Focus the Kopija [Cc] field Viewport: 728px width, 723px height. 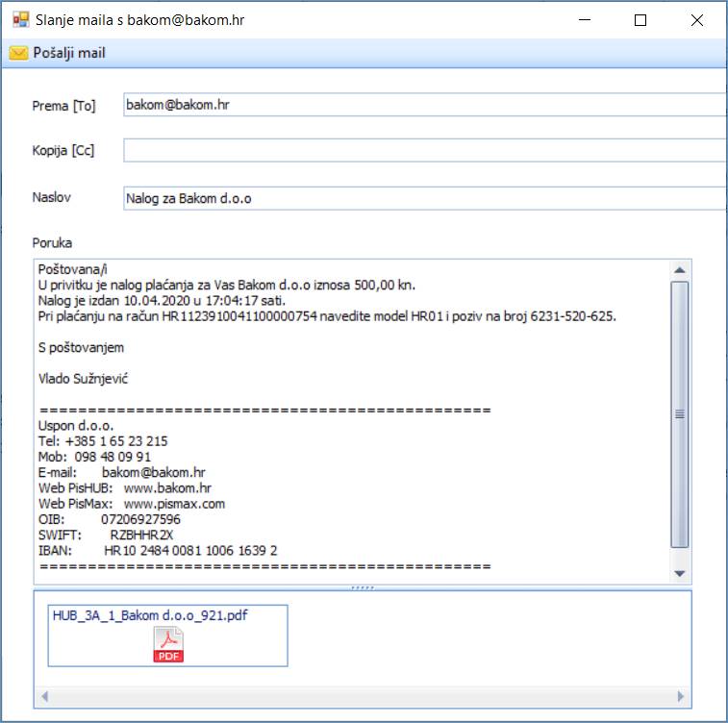click(425, 150)
